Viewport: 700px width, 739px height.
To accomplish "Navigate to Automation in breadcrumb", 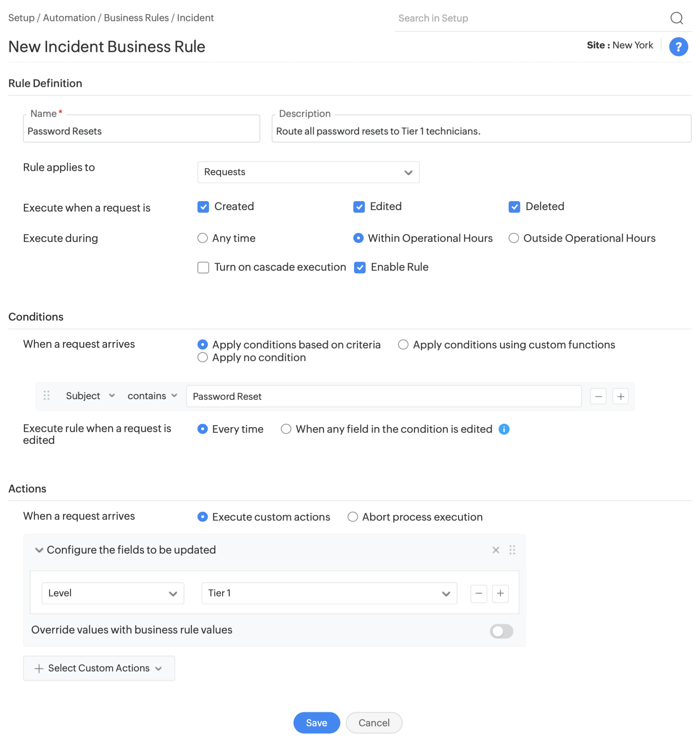I will click(69, 18).
